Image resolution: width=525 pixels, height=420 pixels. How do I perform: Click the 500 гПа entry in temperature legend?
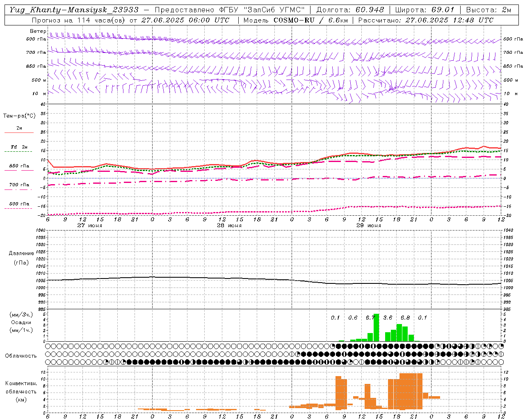pos(19,204)
